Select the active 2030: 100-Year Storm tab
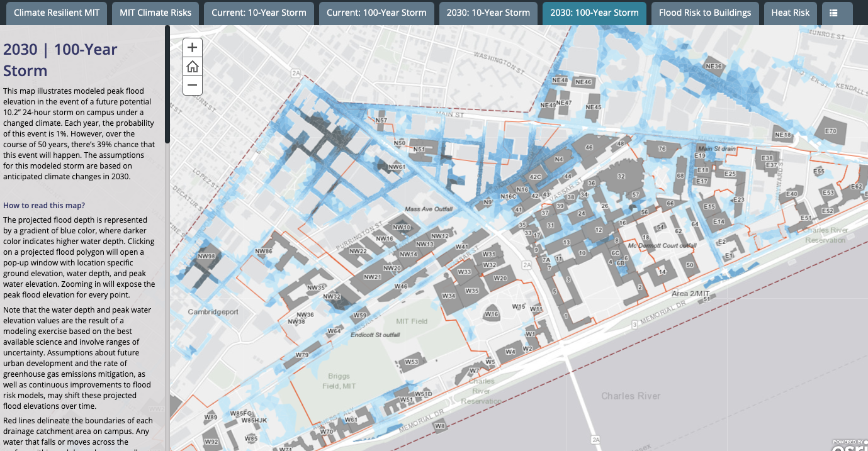868x451 pixels. coord(594,13)
